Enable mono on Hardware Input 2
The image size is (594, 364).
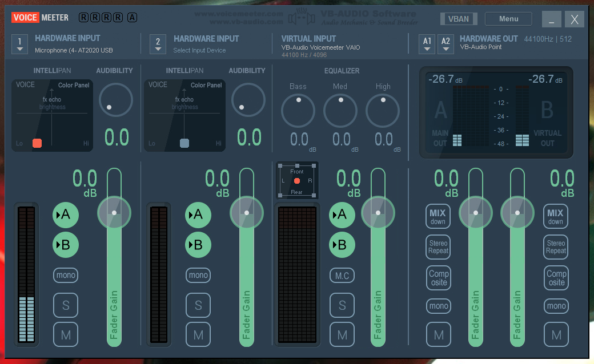click(198, 275)
